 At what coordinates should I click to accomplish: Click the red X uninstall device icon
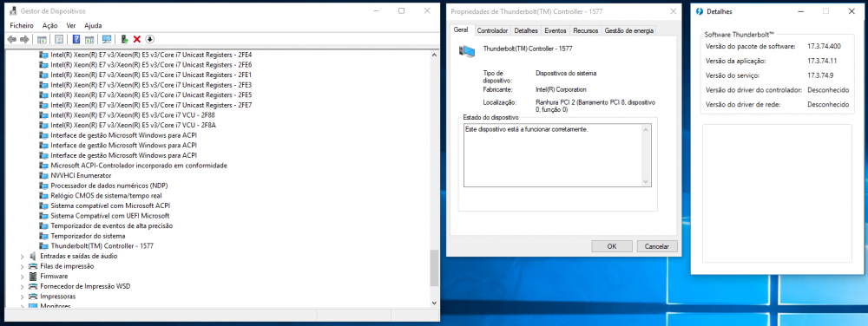(137, 39)
